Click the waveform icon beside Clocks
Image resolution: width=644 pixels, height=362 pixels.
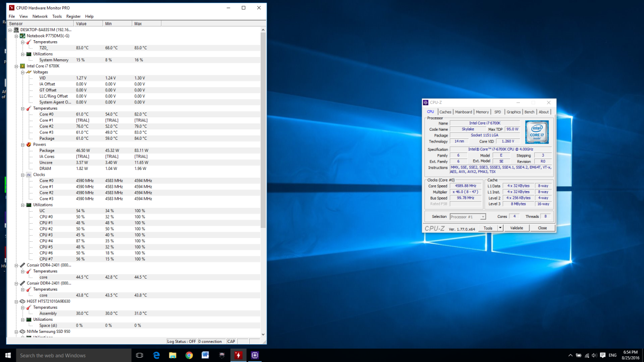29,175
